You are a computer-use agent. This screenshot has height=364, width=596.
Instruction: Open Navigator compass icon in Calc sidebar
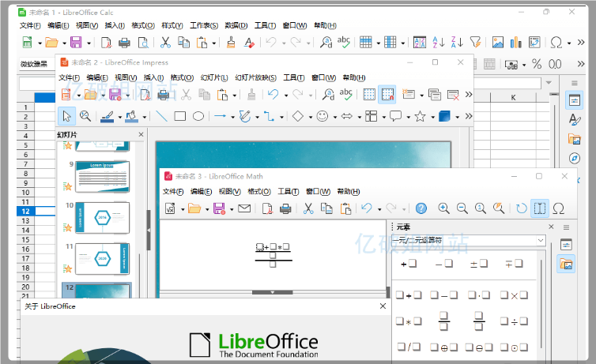coord(575,158)
